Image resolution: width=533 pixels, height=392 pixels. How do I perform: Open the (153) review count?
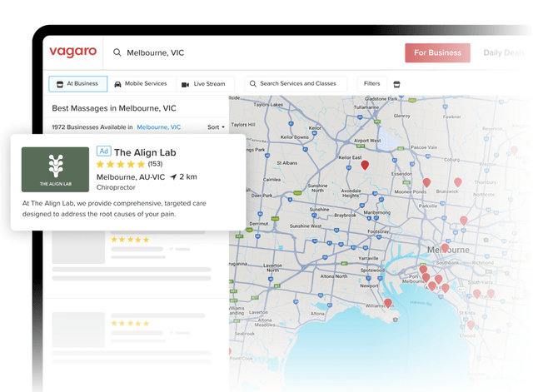156,164
